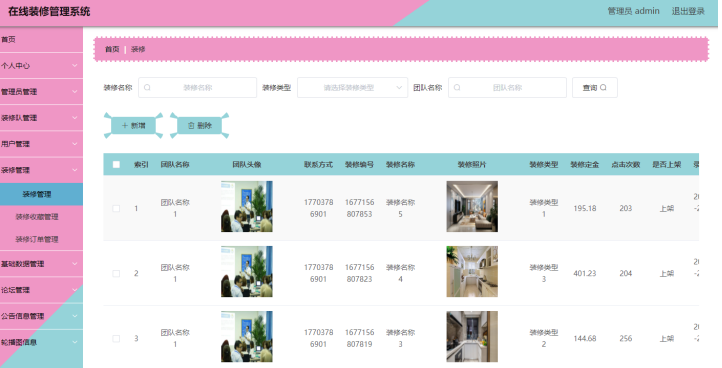Viewport: 722px width, 368px height.
Task: Click the 装修编号 column header
Action: click(359, 164)
